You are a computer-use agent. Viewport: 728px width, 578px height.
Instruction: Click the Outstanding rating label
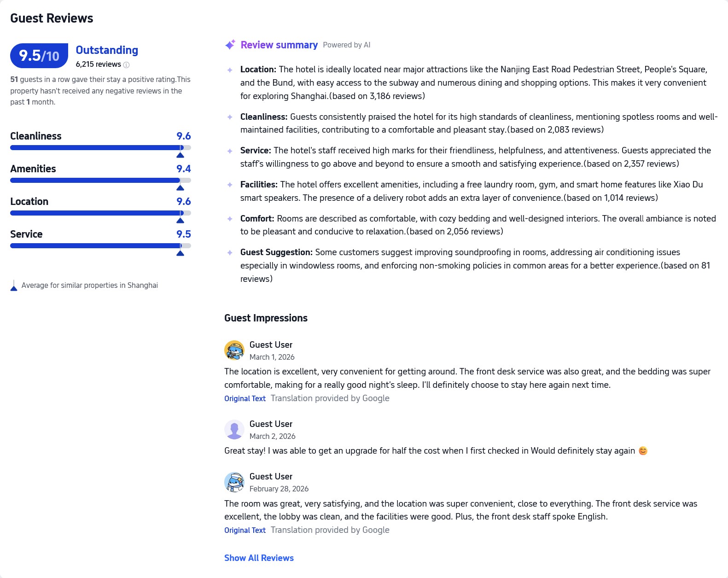click(x=107, y=50)
